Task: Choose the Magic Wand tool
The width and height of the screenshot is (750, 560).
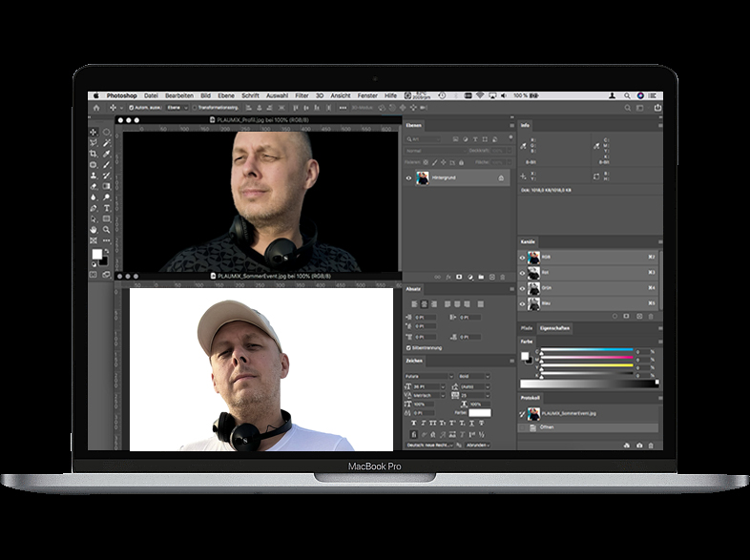Action: (x=106, y=142)
